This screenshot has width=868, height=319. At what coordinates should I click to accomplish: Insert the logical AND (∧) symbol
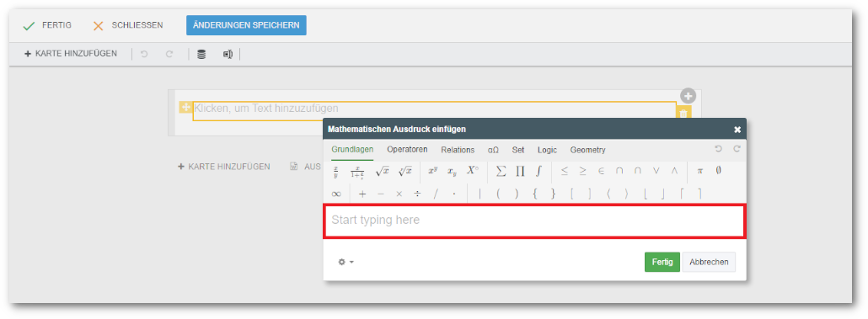coord(674,171)
